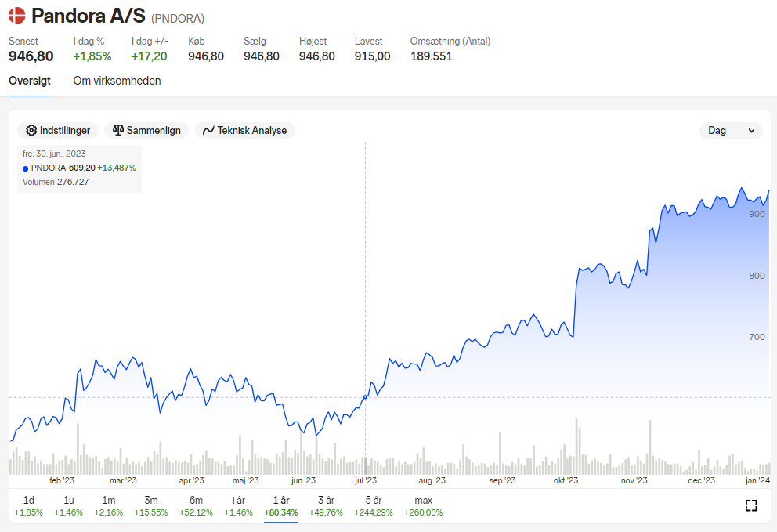Click the jan '24 axis label
Screen dimensions: 777x532
(757, 480)
